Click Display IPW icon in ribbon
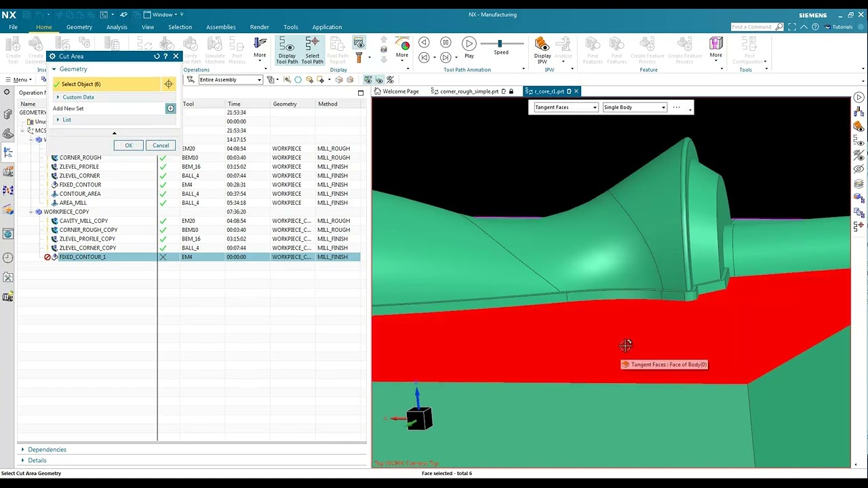 (x=542, y=50)
